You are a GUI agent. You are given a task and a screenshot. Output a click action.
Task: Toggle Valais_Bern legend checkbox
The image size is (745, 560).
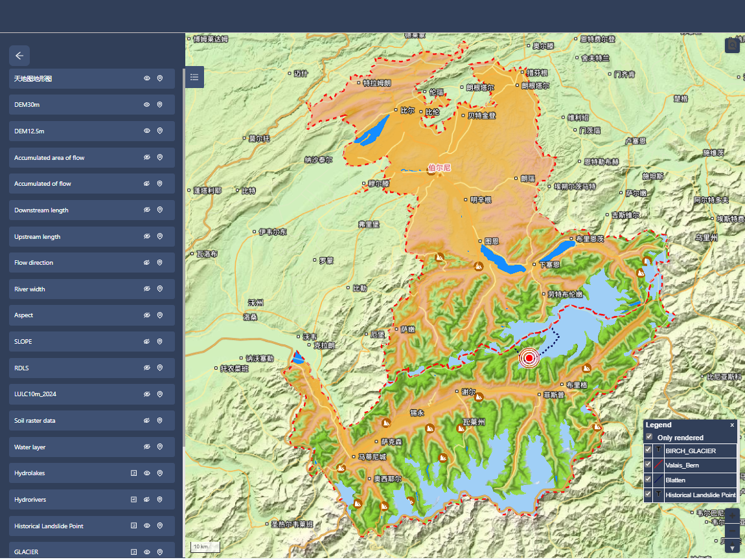pyautogui.click(x=648, y=465)
